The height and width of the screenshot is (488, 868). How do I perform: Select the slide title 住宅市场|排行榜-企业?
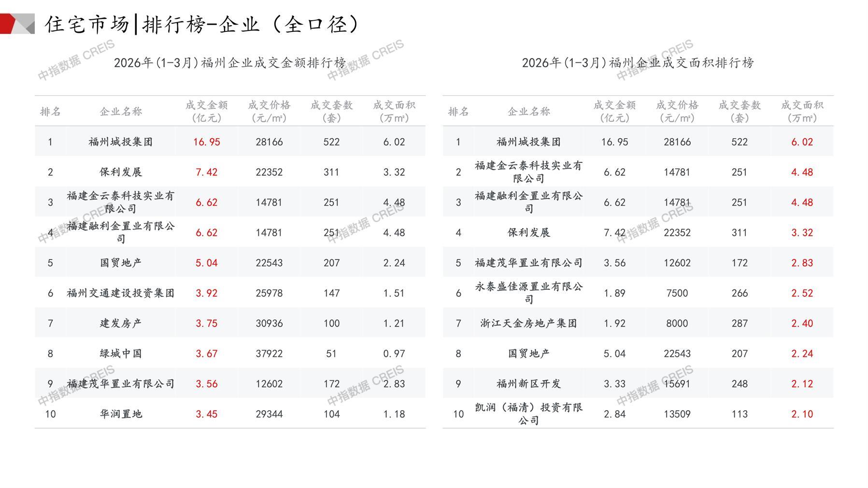(x=202, y=24)
